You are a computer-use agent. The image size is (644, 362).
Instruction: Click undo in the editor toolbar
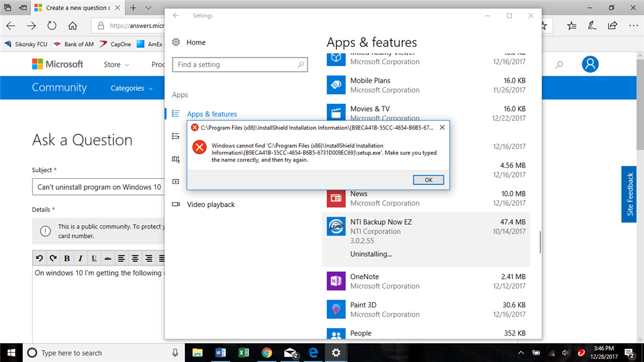pos(40,258)
